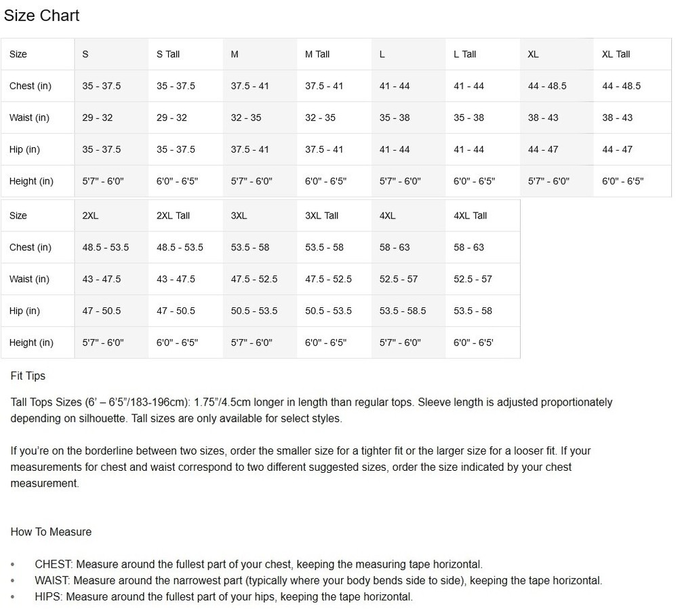Image resolution: width=678 pixels, height=616 pixels.
Task: Click the 2XL chest measurement cell
Action: 105,248
